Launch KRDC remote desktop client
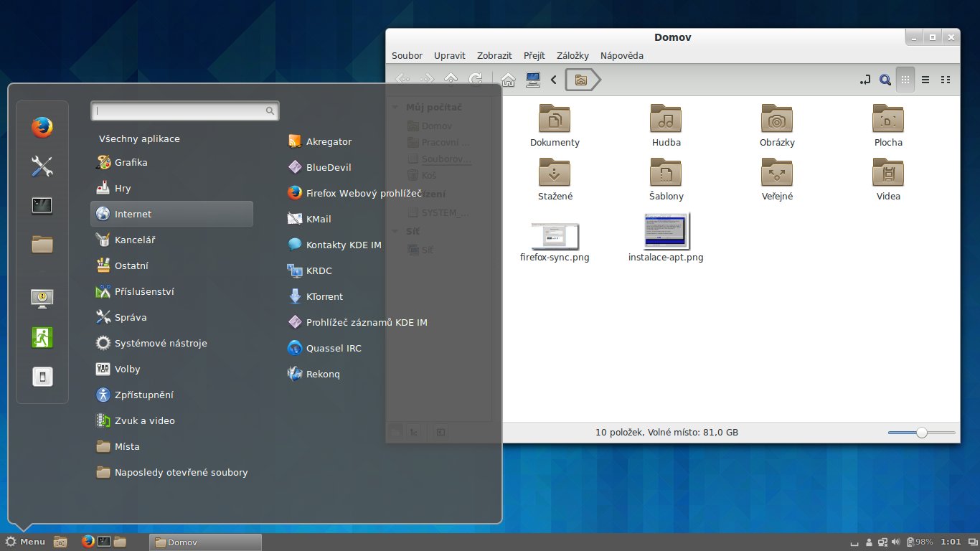Image resolution: width=980 pixels, height=551 pixels. [x=309, y=270]
